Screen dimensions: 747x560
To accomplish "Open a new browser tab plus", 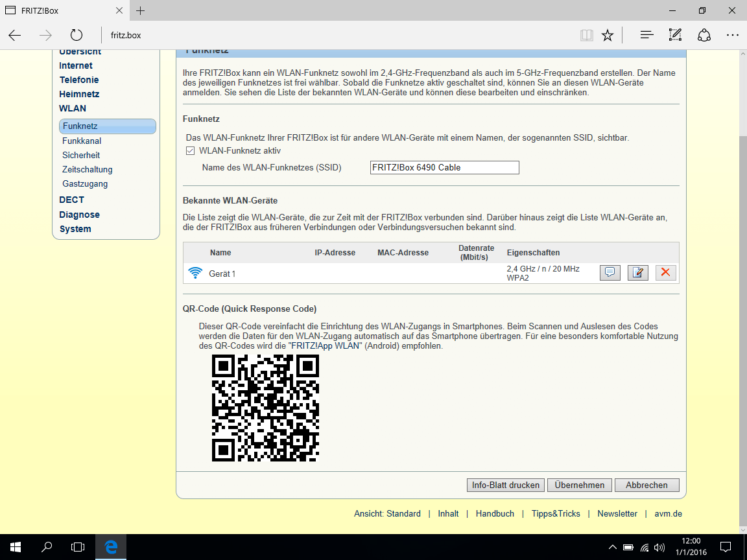I will [140, 10].
